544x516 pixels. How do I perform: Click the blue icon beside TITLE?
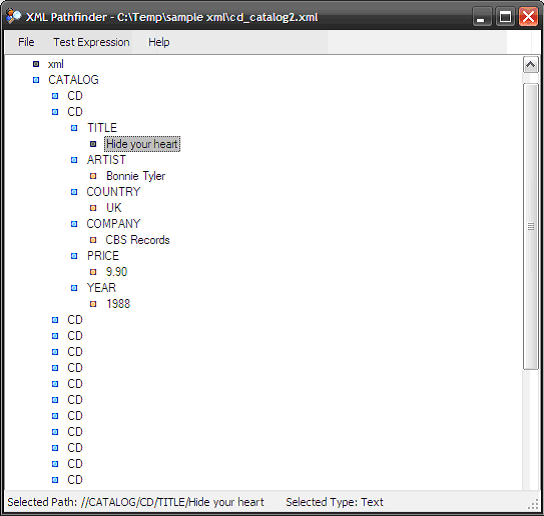pos(74,128)
